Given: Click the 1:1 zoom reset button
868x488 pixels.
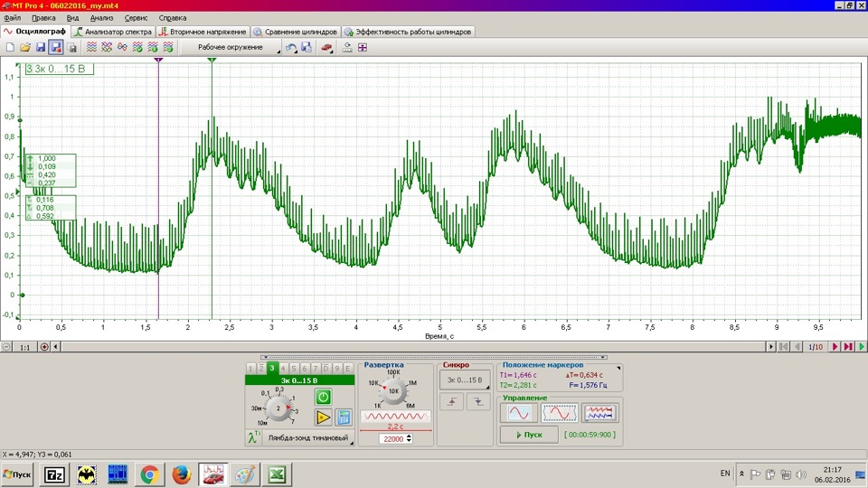Looking at the screenshot, I should 25,347.
